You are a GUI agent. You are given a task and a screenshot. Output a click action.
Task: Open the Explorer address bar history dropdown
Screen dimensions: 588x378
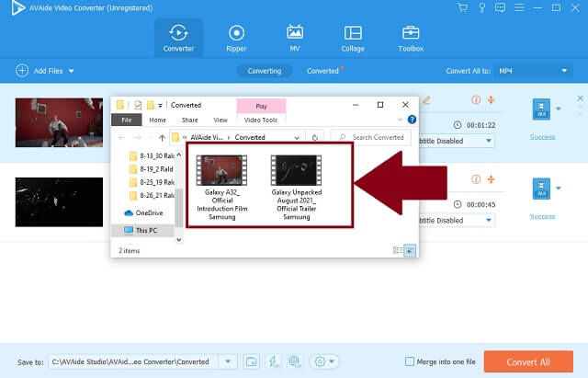(297, 138)
